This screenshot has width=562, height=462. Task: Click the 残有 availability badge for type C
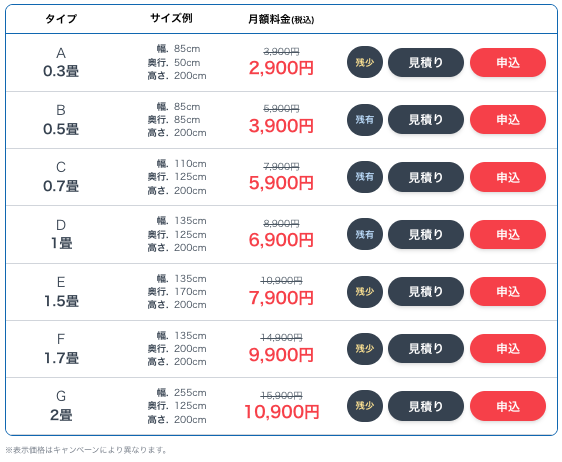[365, 177]
